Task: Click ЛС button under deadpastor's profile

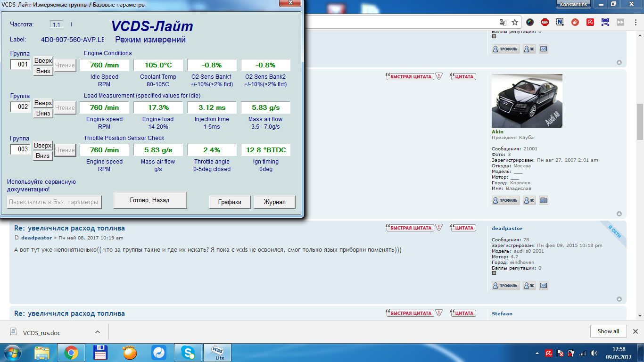Action: pyautogui.click(x=529, y=286)
